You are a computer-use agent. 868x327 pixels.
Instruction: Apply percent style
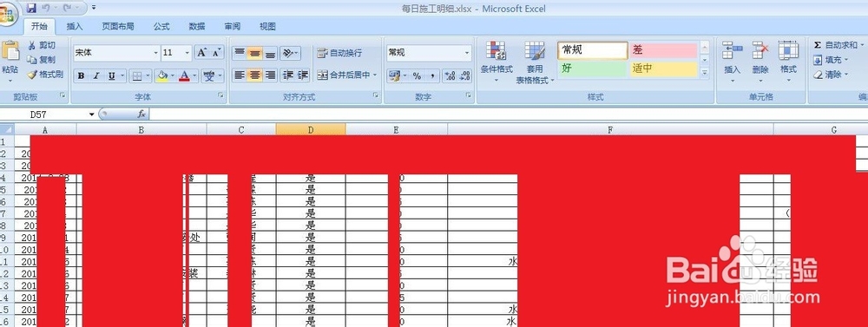[417, 75]
